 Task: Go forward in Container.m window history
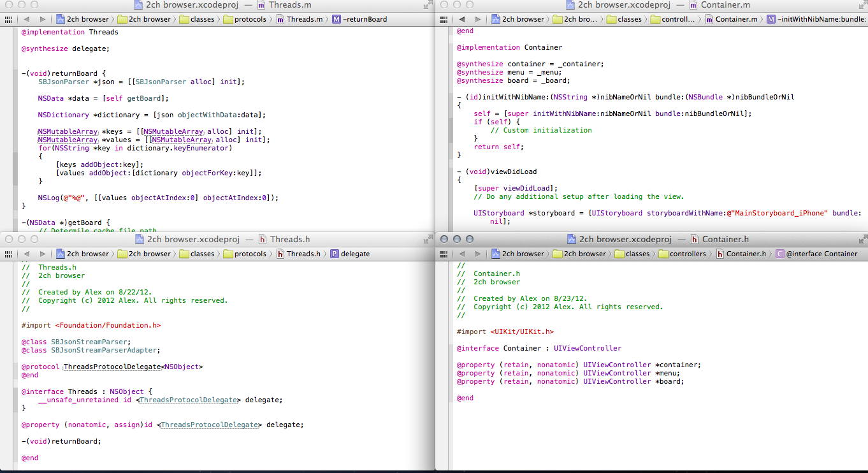477,19
